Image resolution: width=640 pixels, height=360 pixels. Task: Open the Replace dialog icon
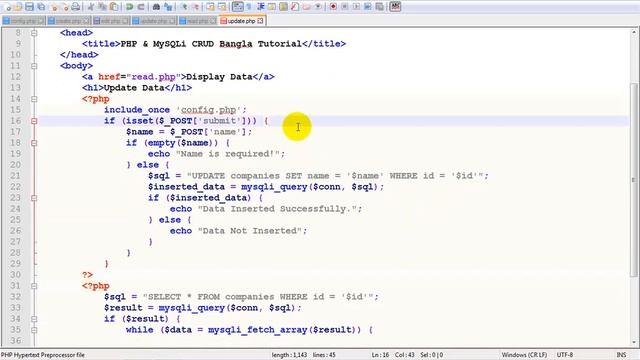click(168, 7)
